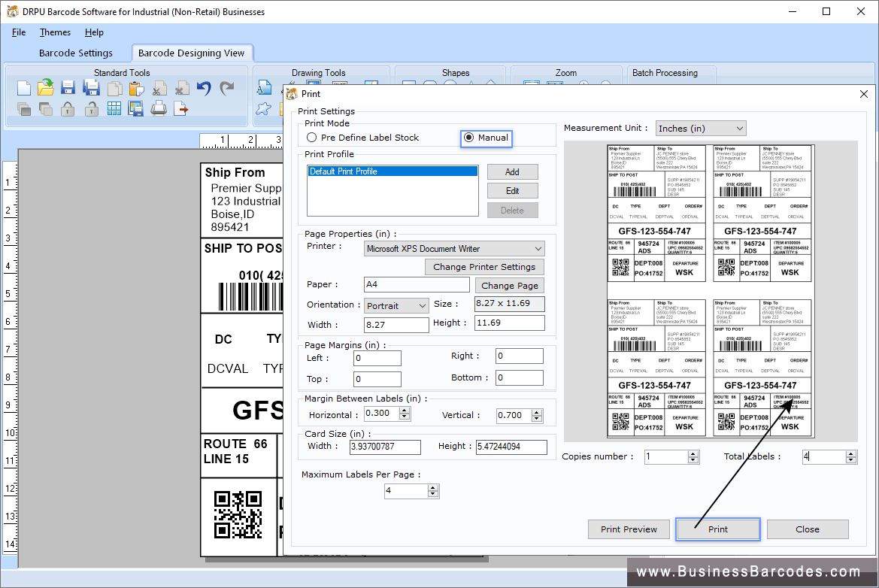The image size is (879, 588).
Task: Select the Cut tool in Standard Tools
Action: click(x=159, y=88)
